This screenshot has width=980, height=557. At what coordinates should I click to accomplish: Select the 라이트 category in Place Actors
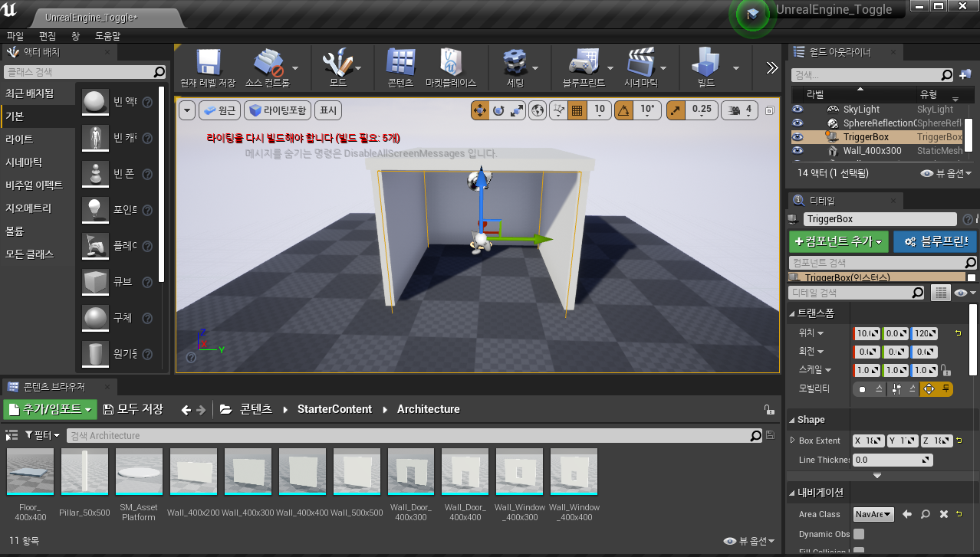coord(38,139)
